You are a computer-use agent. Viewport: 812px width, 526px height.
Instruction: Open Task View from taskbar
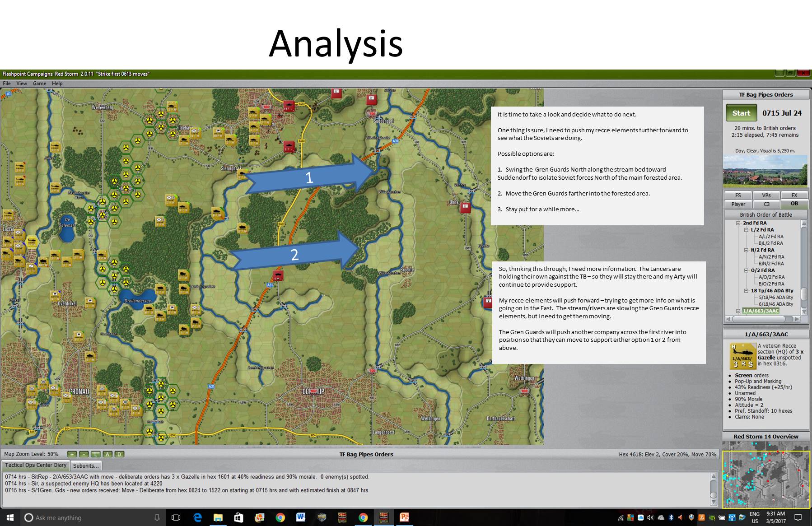coord(176,517)
